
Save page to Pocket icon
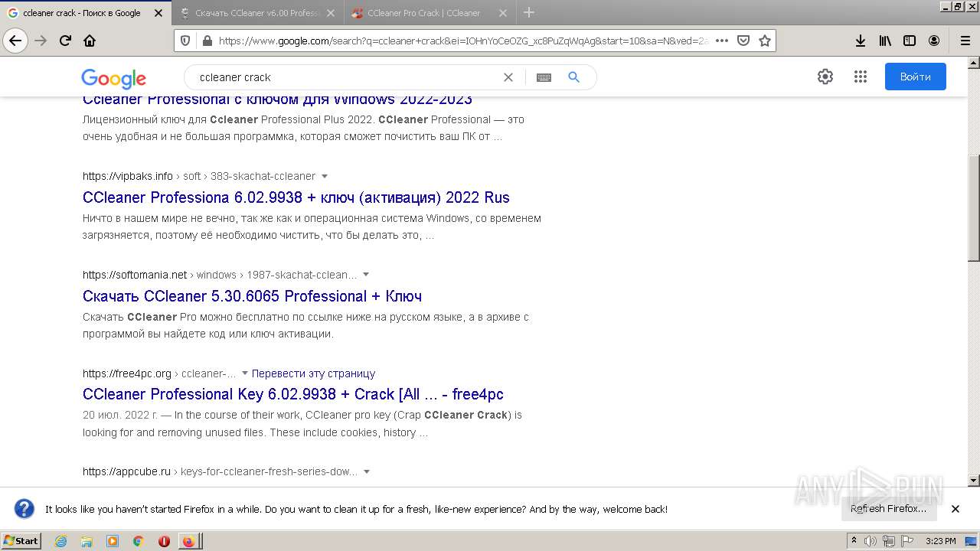(x=743, y=41)
